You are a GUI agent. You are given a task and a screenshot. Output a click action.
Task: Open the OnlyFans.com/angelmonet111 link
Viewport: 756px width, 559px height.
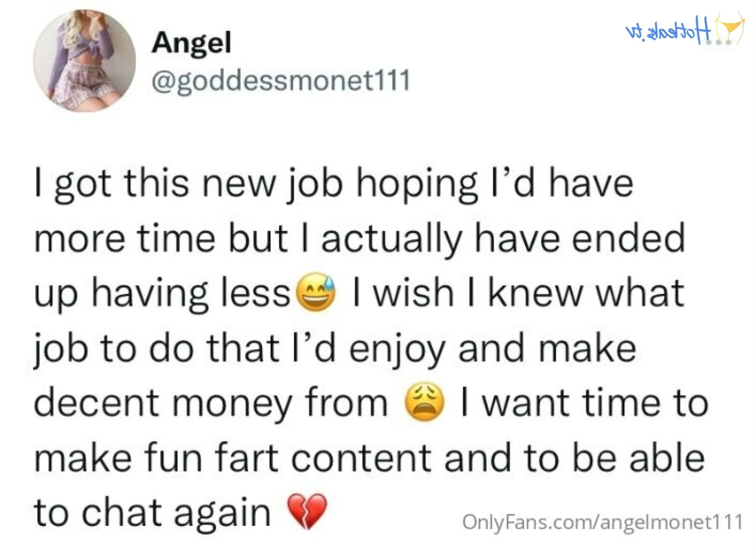[x=602, y=522]
